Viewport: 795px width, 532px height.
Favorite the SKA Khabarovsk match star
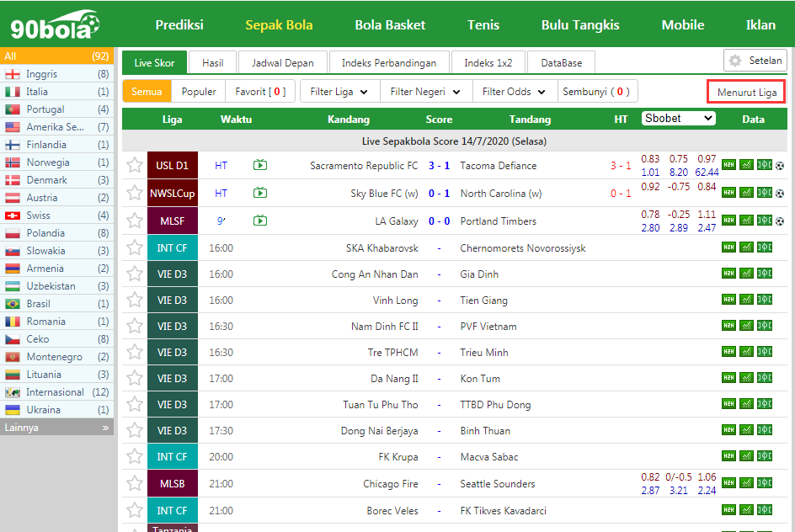pos(135,247)
